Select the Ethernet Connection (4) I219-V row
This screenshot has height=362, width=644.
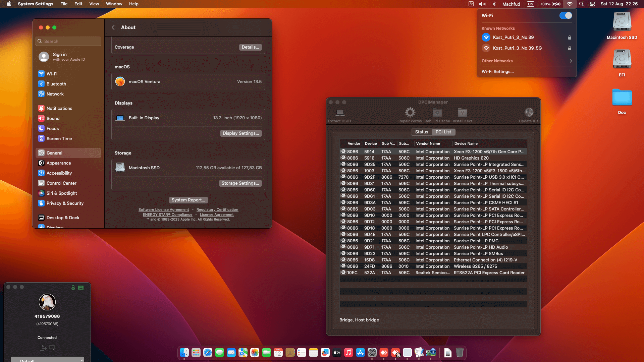click(433, 260)
